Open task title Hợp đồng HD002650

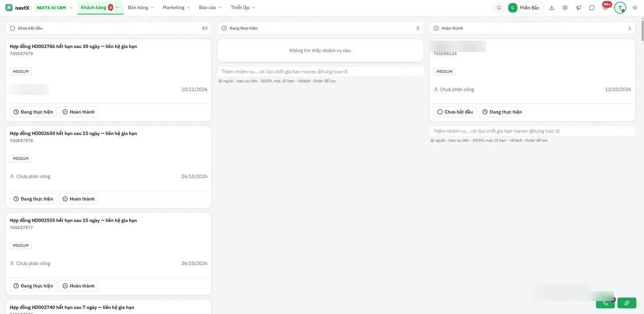point(73,133)
